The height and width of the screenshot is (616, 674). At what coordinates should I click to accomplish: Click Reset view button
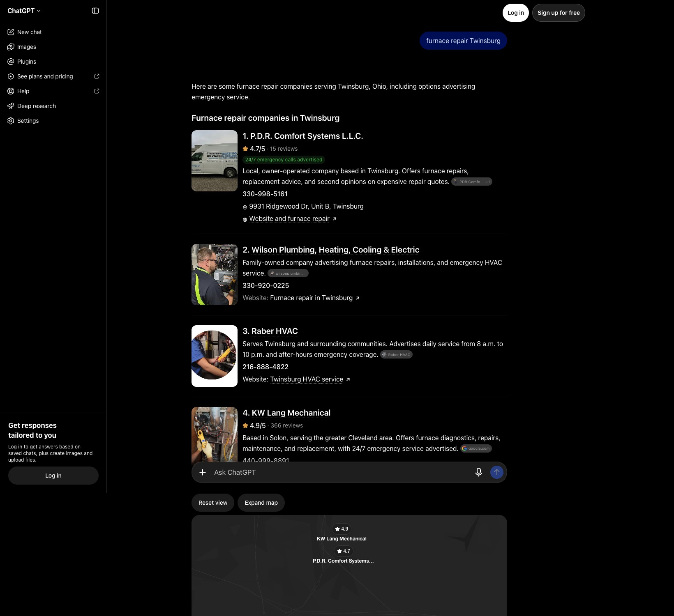point(213,503)
